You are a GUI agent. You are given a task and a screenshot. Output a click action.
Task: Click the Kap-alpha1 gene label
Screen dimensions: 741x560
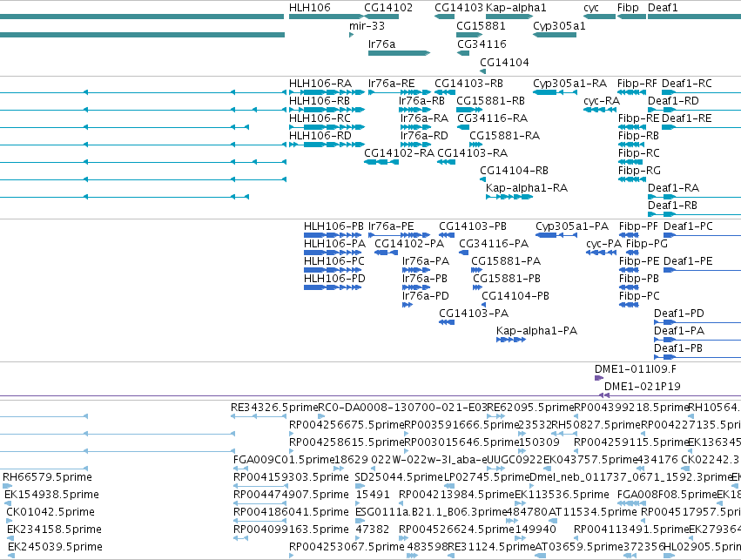[x=516, y=8]
